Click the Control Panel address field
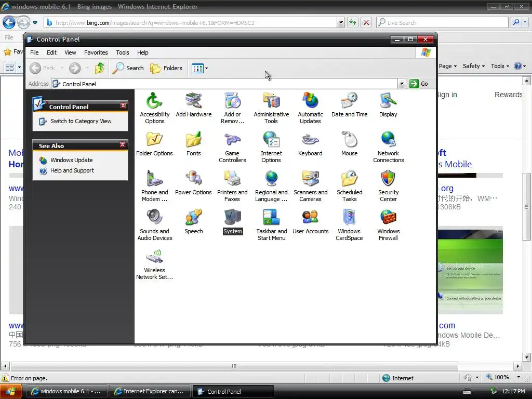 click(x=224, y=84)
